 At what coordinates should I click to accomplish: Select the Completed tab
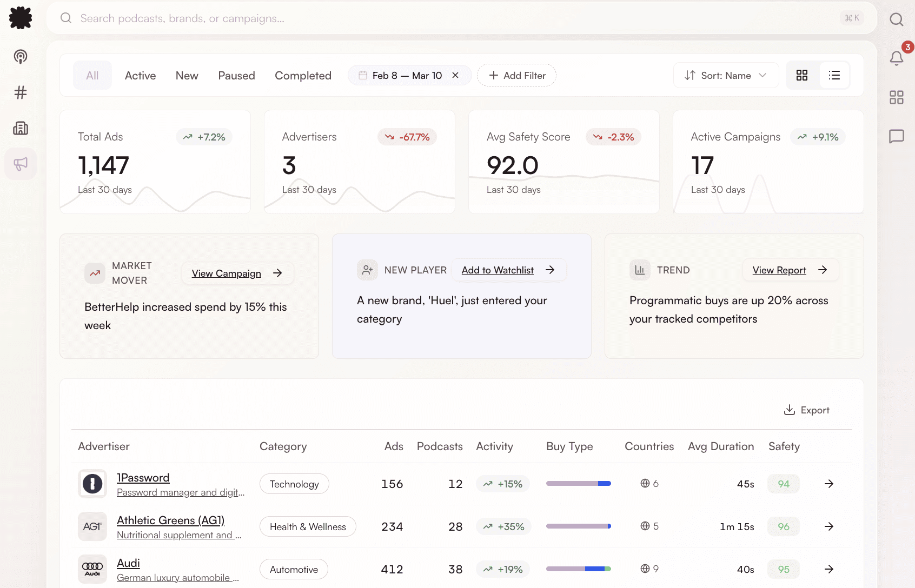pos(303,76)
